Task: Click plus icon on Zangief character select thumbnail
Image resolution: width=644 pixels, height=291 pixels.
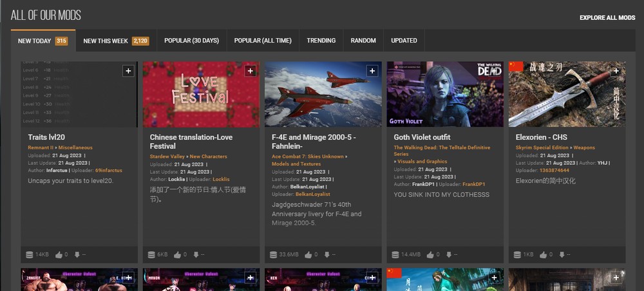Action: pos(128,278)
